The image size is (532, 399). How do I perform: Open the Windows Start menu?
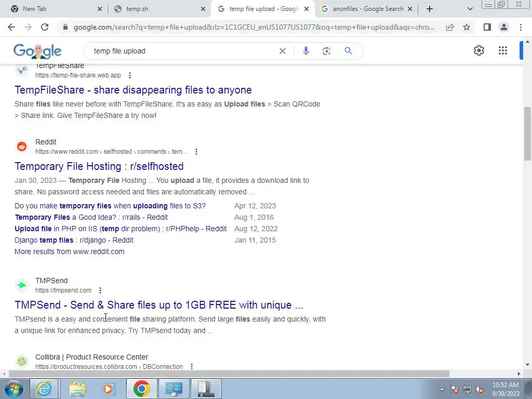click(14, 389)
